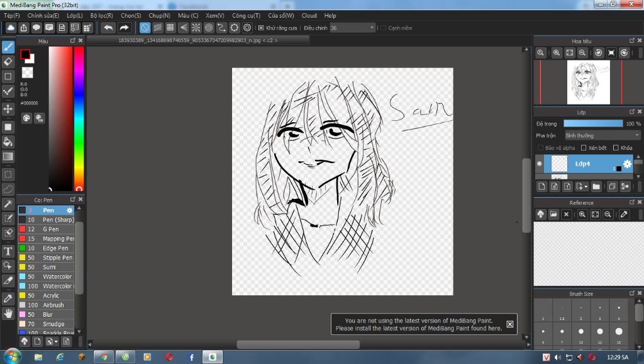Enable parallel line snap

click(158, 28)
